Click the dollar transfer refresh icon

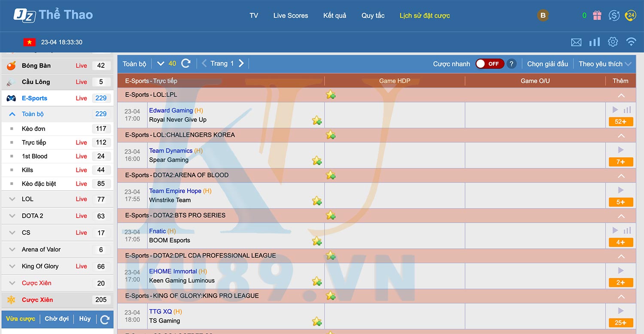click(614, 15)
